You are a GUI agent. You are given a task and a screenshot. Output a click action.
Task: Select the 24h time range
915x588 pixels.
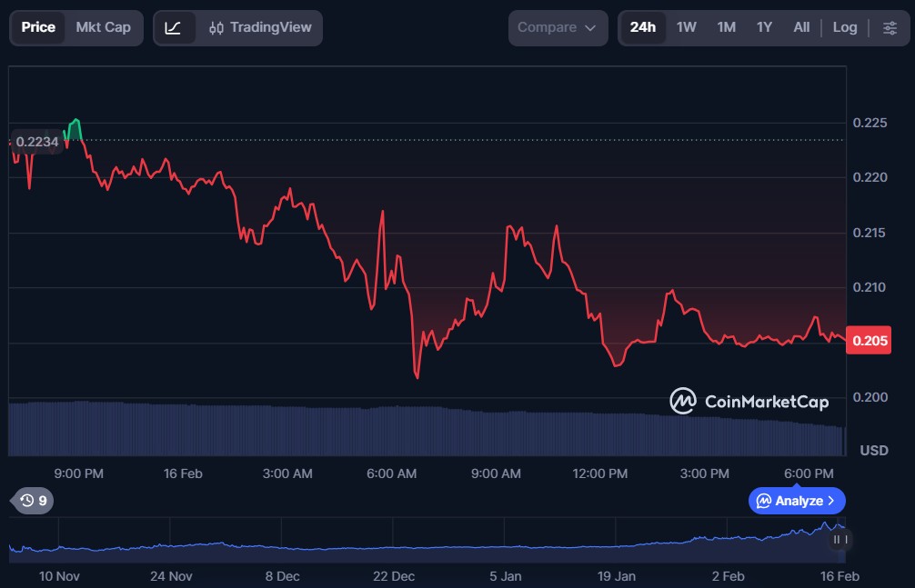pyautogui.click(x=642, y=27)
